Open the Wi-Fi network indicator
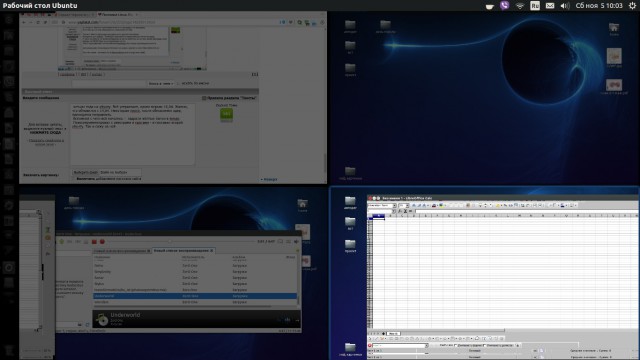This screenshot has width=640, height=360. pyautogui.click(x=520, y=6)
